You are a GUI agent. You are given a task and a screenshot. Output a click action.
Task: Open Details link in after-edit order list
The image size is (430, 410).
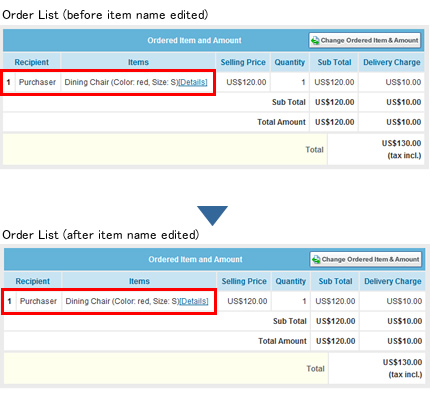click(x=194, y=301)
